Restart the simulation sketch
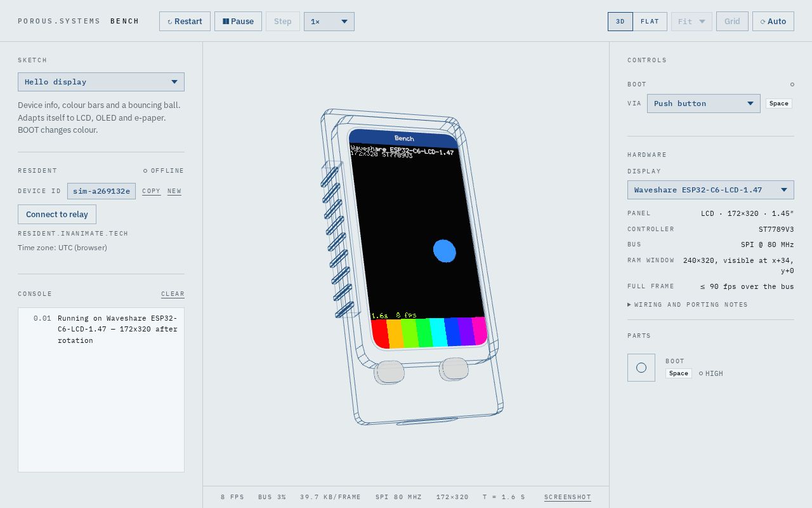Viewport: 812px width, 508px height. pos(185,22)
